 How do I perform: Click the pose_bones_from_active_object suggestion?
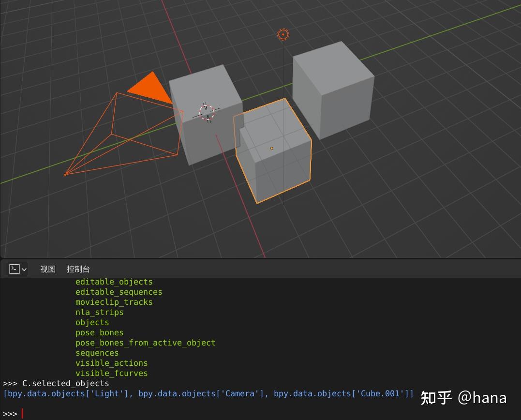(x=145, y=343)
